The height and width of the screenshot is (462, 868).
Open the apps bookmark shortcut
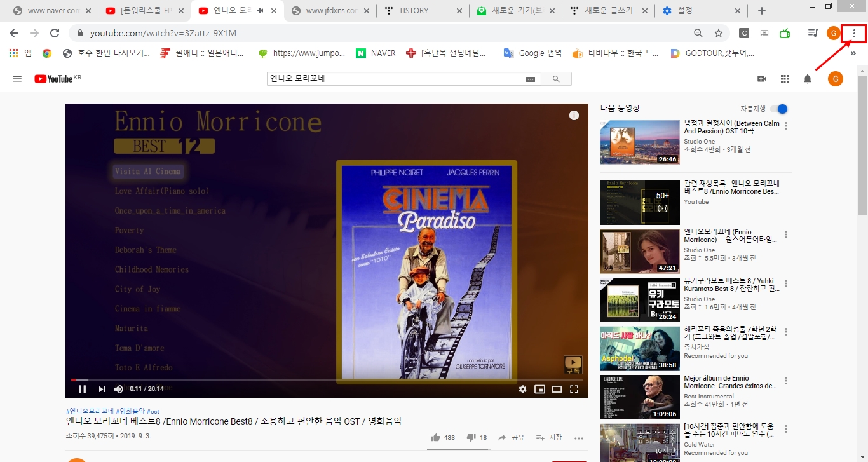[20, 53]
